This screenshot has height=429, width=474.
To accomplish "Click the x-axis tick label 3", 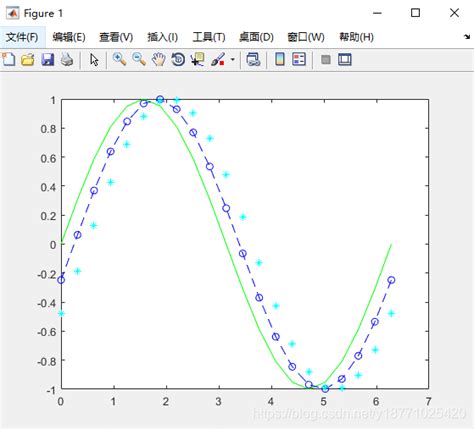I will click(x=218, y=401).
